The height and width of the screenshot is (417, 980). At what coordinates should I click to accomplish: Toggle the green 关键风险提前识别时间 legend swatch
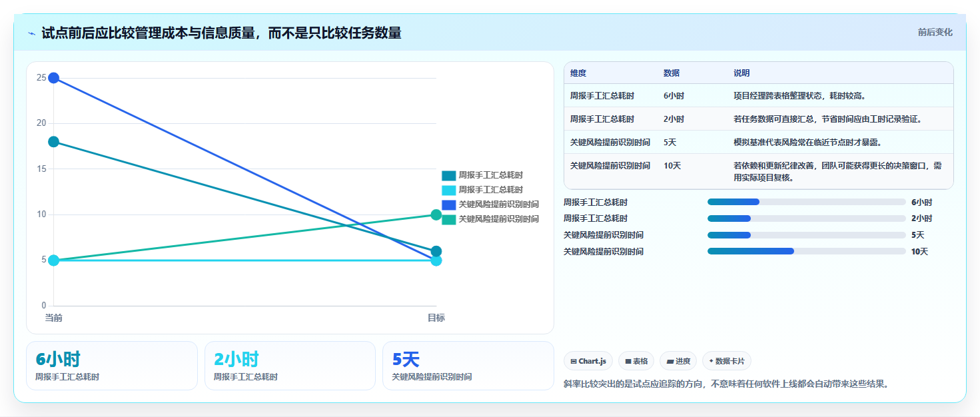point(448,219)
